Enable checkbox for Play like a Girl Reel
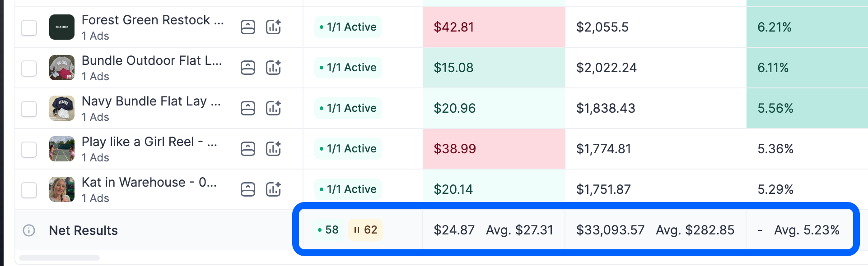This screenshot has height=266, width=868. click(x=29, y=149)
